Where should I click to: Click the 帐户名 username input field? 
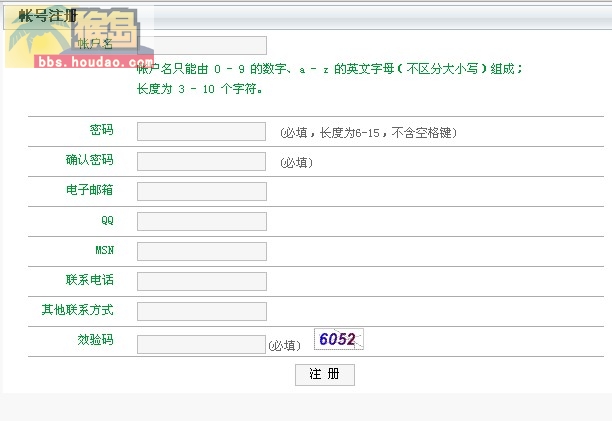point(202,45)
